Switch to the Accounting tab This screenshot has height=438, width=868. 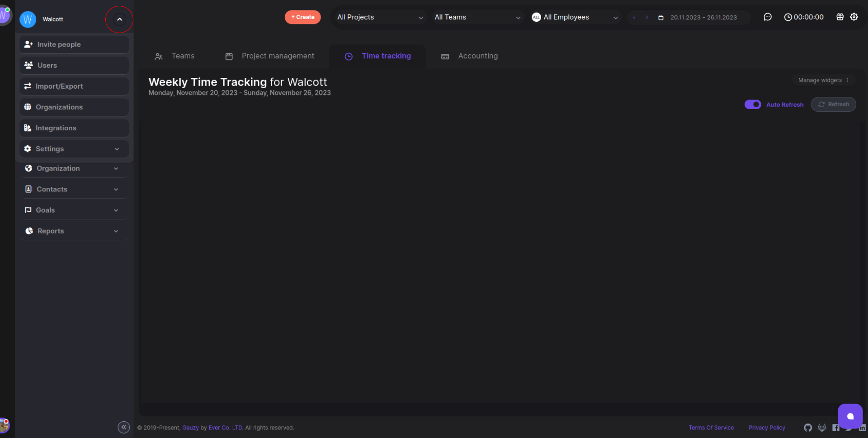click(469, 56)
